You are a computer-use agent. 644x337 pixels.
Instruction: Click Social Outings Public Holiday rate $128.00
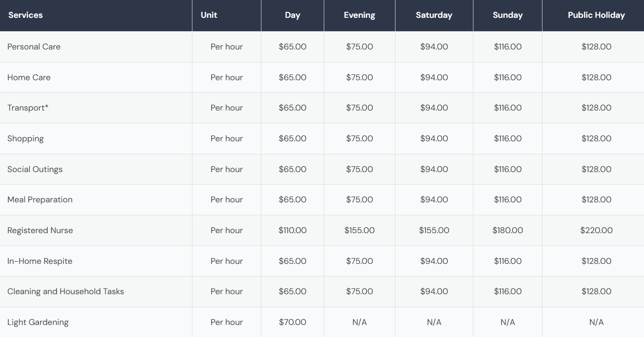click(596, 169)
